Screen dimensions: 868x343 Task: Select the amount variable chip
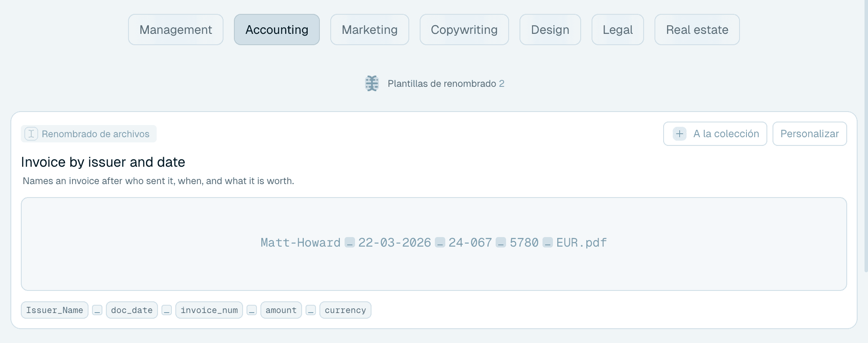[281, 310]
